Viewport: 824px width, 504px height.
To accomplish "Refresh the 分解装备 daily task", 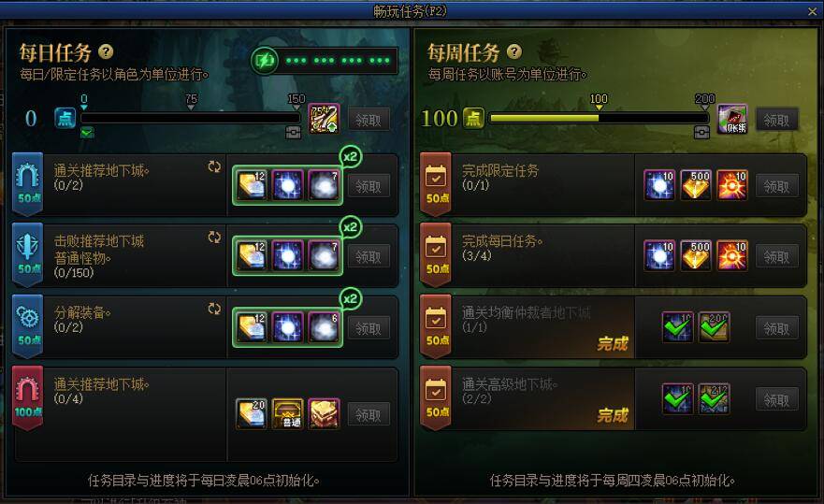I will (214, 309).
